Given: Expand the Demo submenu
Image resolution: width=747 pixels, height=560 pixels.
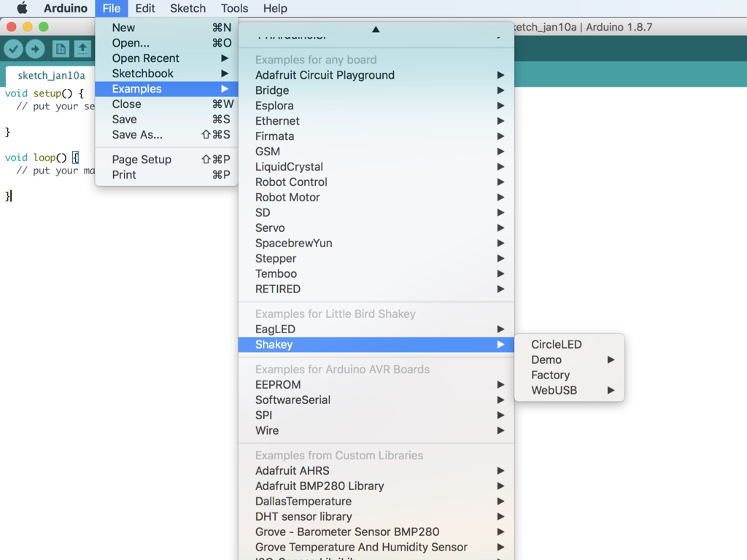Looking at the screenshot, I should click(569, 359).
